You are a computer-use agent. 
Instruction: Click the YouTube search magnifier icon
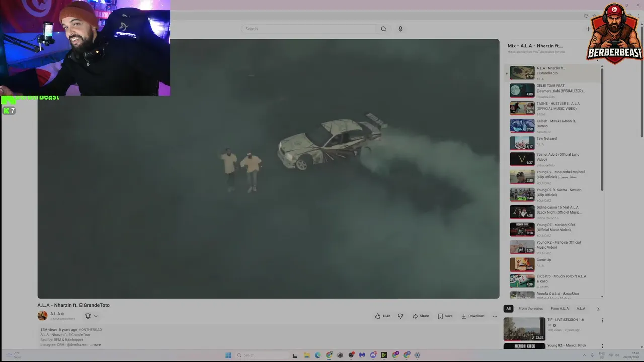pos(383,29)
